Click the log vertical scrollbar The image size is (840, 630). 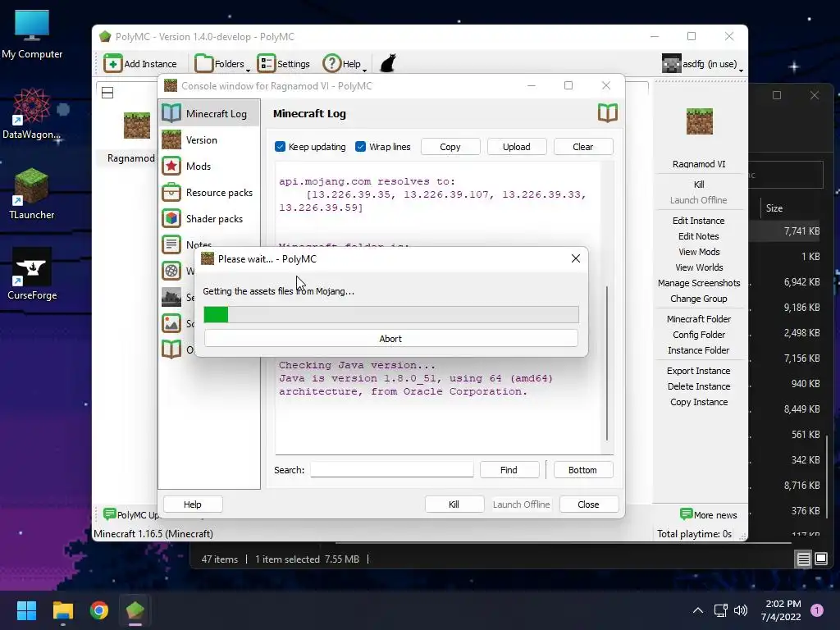click(x=607, y=363)
